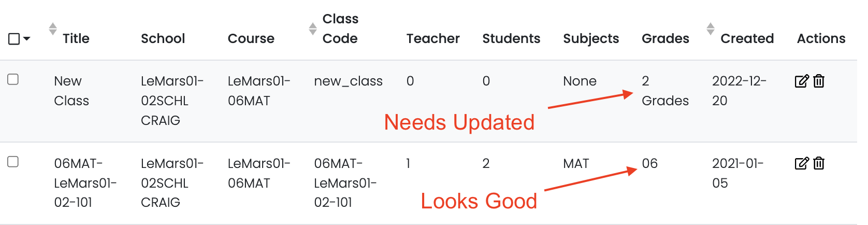868x225 pixels.
Task: Delete the 06MAT-LeMars01-02-101 class
Action: (819, 164)
